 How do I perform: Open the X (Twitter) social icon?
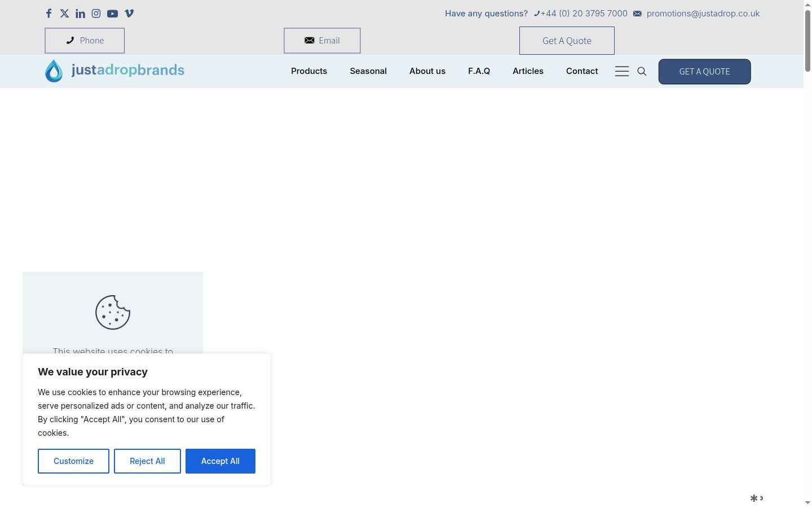point(64,14)
